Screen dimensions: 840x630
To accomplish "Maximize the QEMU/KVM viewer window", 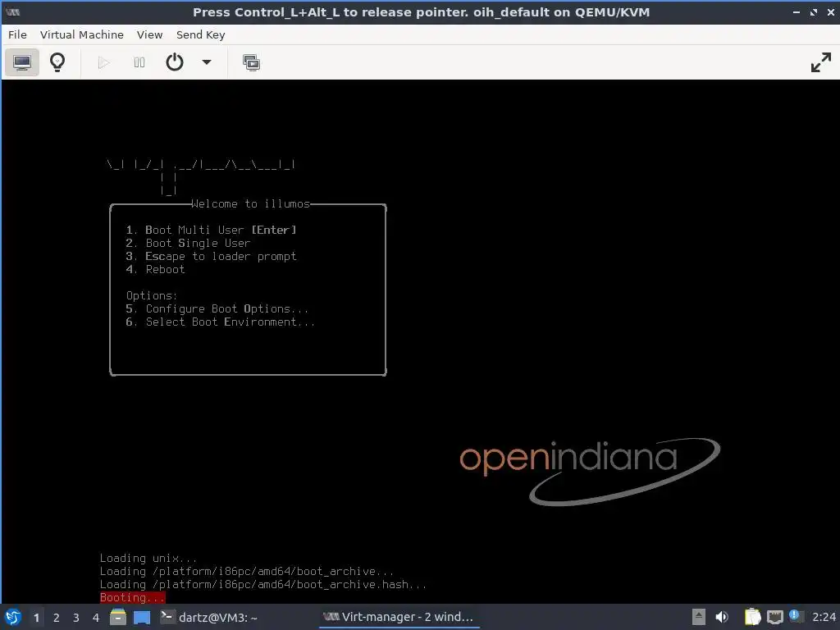I will coord(814,12).
